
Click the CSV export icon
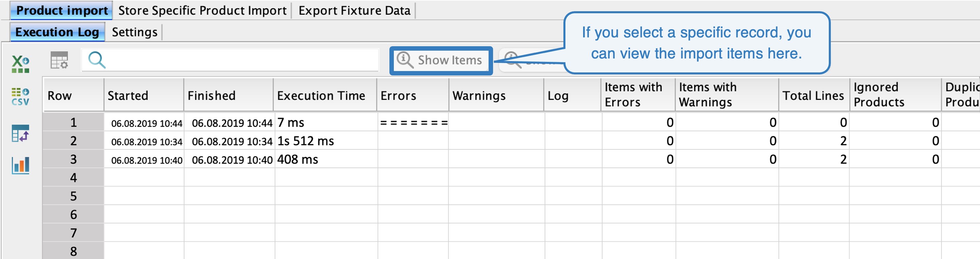coord(20,97)
